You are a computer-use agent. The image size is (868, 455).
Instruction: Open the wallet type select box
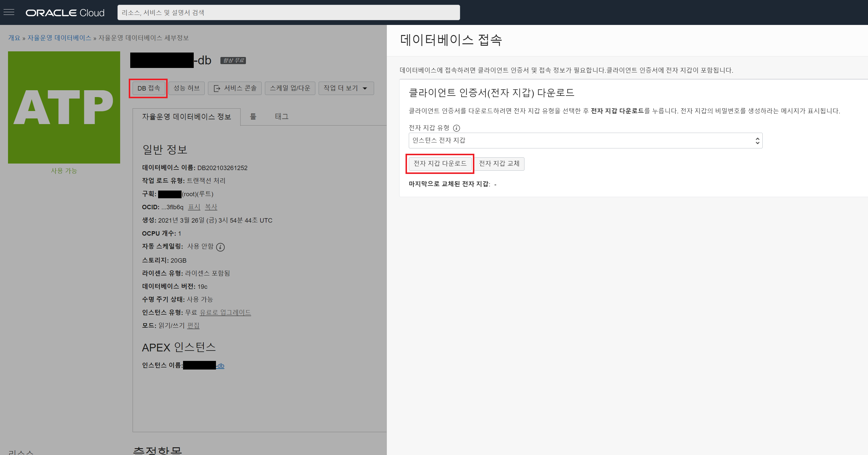tap(585, 141)
